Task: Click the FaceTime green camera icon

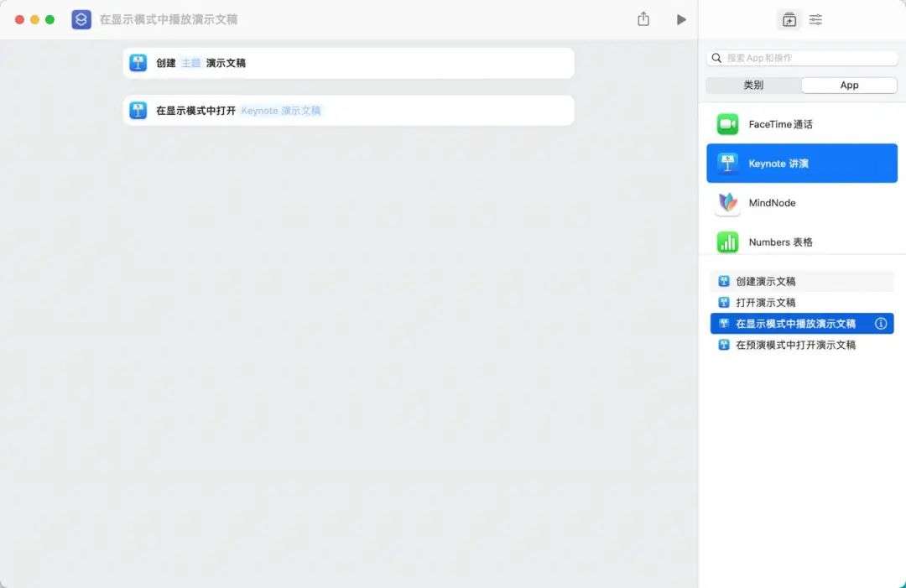Action: [x=727, y=124]
